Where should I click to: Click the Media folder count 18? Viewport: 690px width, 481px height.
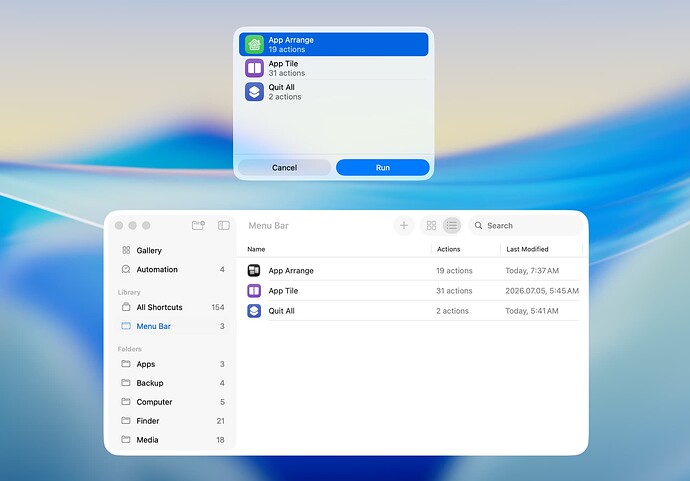220,440
